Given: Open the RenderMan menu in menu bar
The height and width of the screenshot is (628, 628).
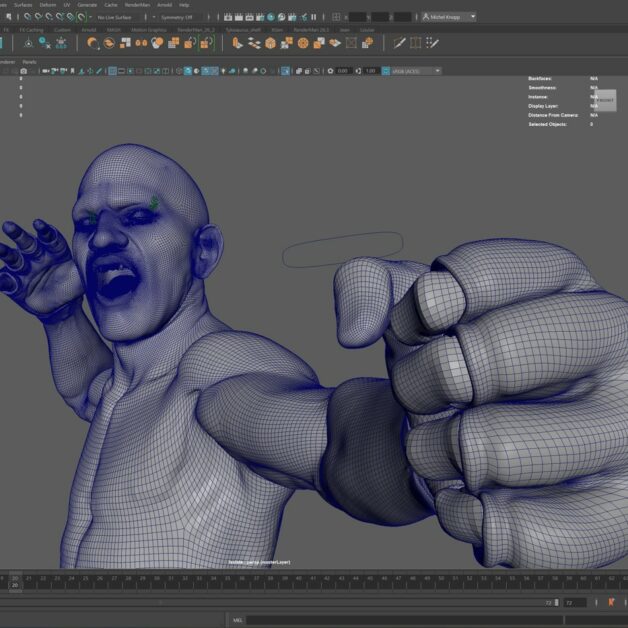Looking at the screenshot, I should pyautogui.click(x=135, y=5).
